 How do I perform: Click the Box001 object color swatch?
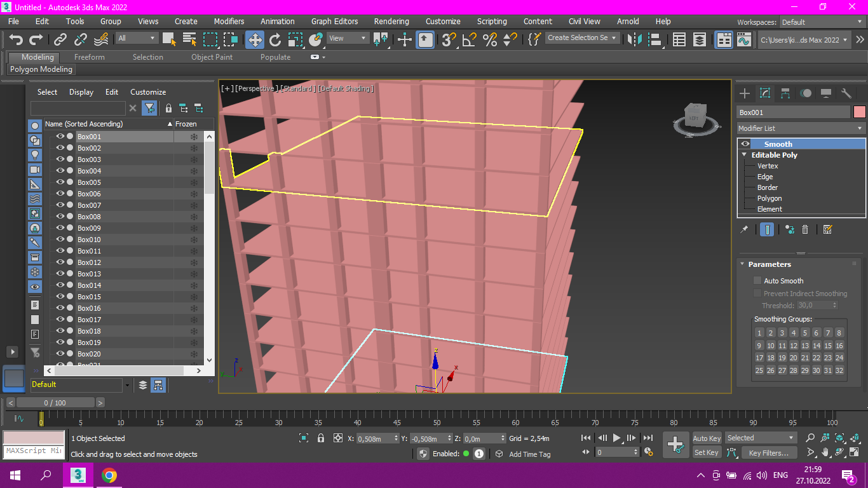[859, 112]
